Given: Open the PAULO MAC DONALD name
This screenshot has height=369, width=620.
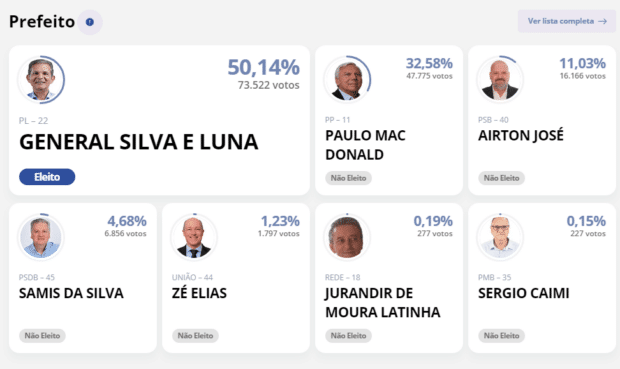Looking at the screenshot, I should tap(365, 145).
